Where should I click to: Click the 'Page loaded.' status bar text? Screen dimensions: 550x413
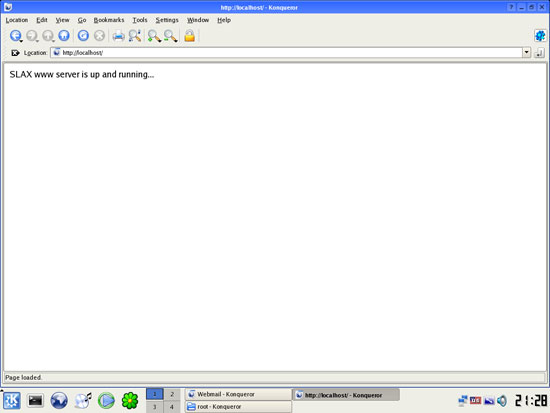pos(24,378)
